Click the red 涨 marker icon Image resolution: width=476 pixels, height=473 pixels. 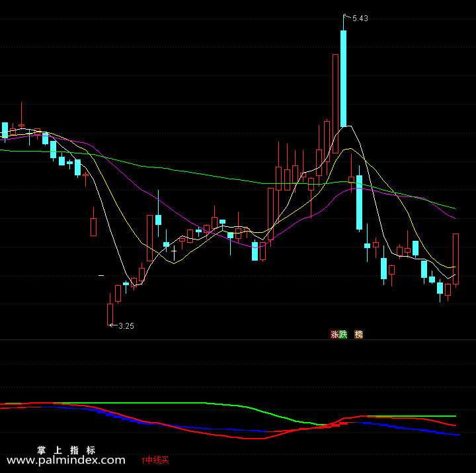coord(335,335)
